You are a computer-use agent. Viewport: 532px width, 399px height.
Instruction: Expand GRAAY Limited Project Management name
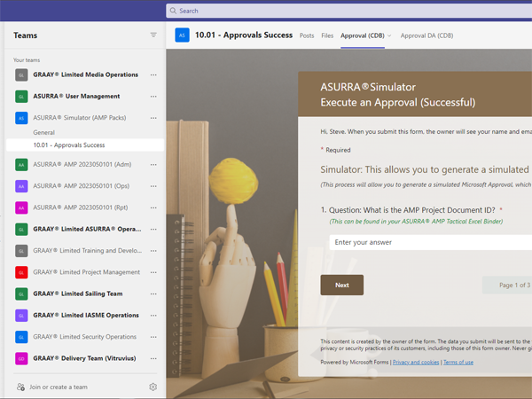click(87, 272)
